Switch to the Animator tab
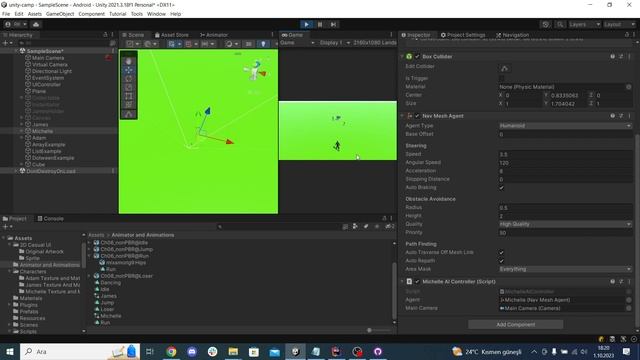The width and height of the screenshot is (640, 360). [x=214, y=35]
